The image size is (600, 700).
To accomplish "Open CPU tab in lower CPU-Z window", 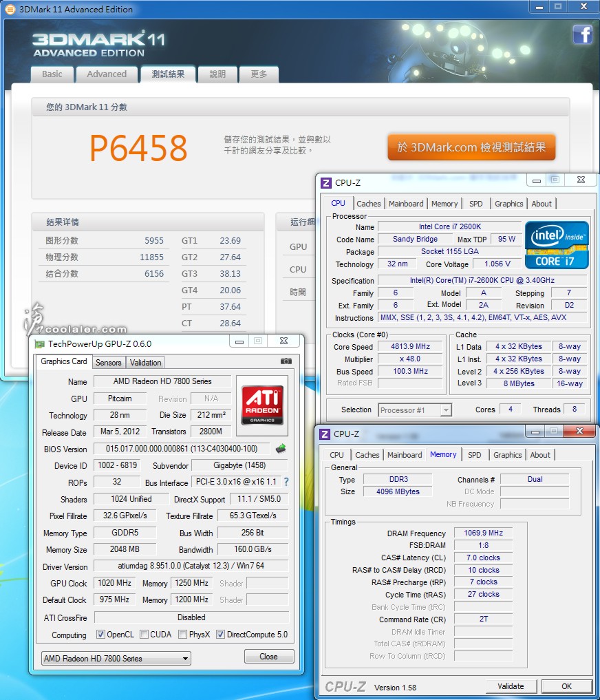I will coord(336,455).
